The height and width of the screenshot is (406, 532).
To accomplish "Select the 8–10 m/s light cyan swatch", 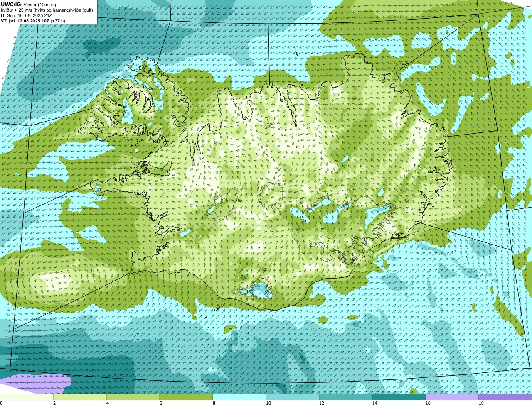I will (x=239, y=397).
